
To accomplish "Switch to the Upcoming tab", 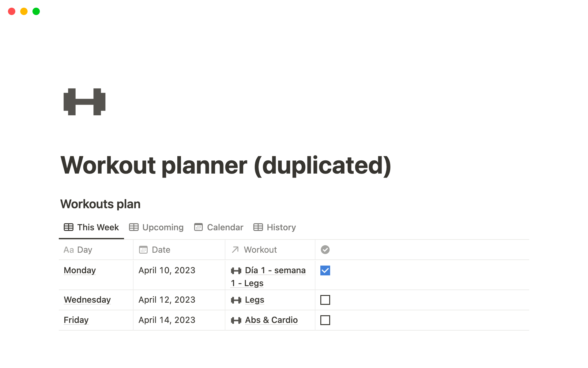I will click(x=156, y=227).
